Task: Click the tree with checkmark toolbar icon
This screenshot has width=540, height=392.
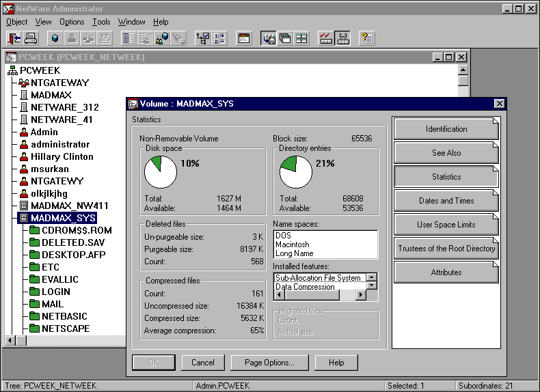Action: tap(203, 38)
